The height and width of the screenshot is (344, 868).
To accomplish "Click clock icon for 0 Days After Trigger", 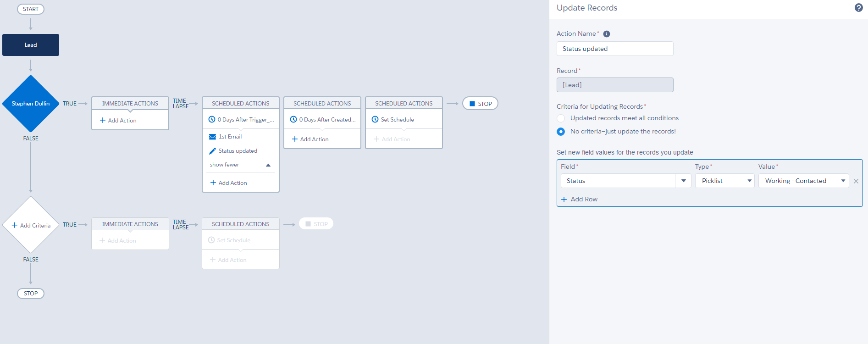I will click(x=212, y=120).
